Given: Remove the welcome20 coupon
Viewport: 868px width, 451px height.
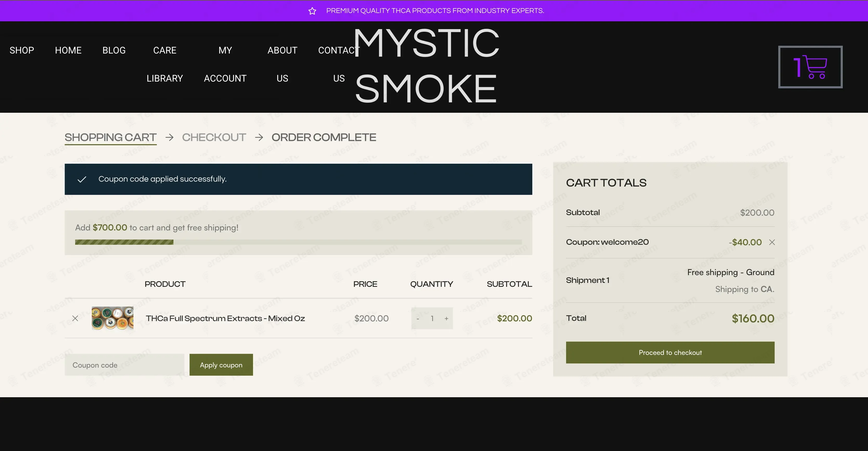Looking at the screenshot, I should (x=772, y=242).
